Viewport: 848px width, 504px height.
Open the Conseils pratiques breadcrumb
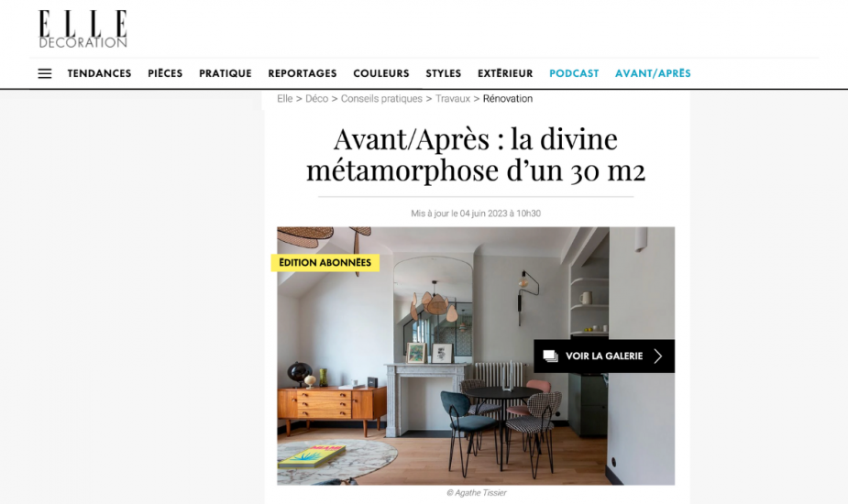point(381,98)
